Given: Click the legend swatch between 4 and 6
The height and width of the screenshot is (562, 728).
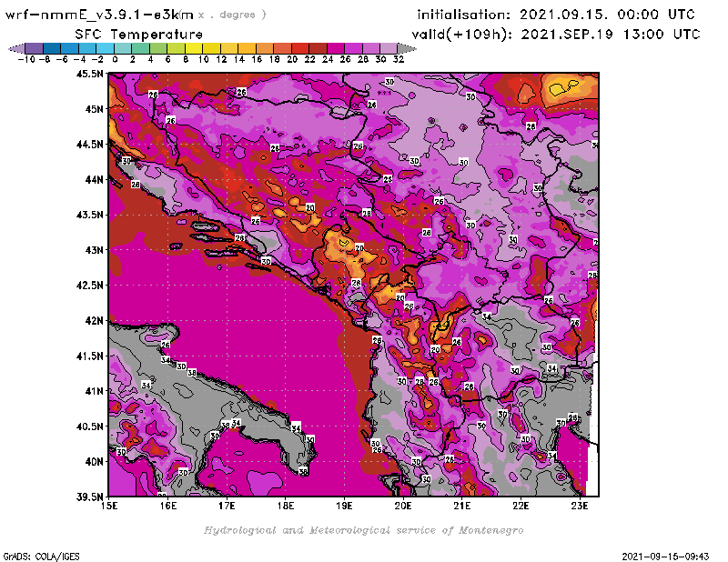Looking at the screenshot, I should (157, 48).
